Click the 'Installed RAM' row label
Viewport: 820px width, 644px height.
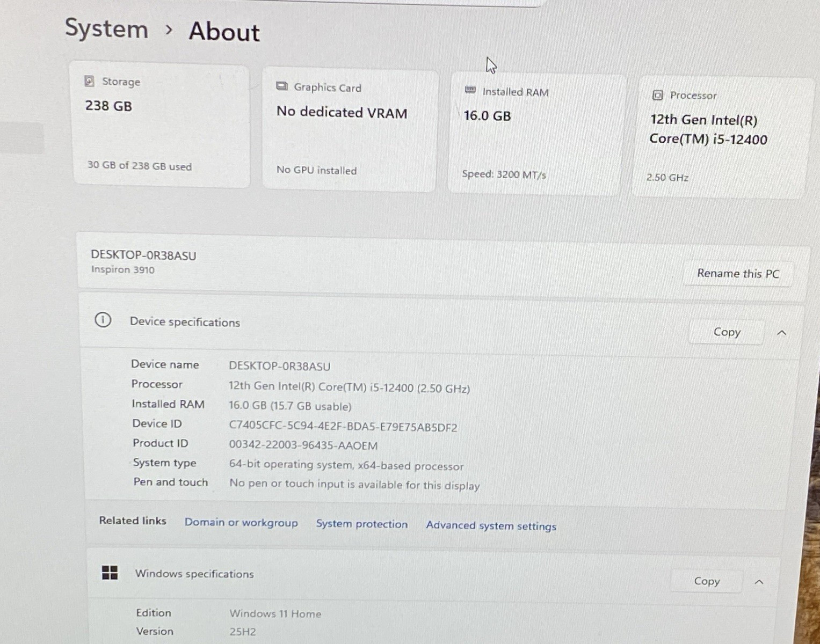(x=168, y=404)
